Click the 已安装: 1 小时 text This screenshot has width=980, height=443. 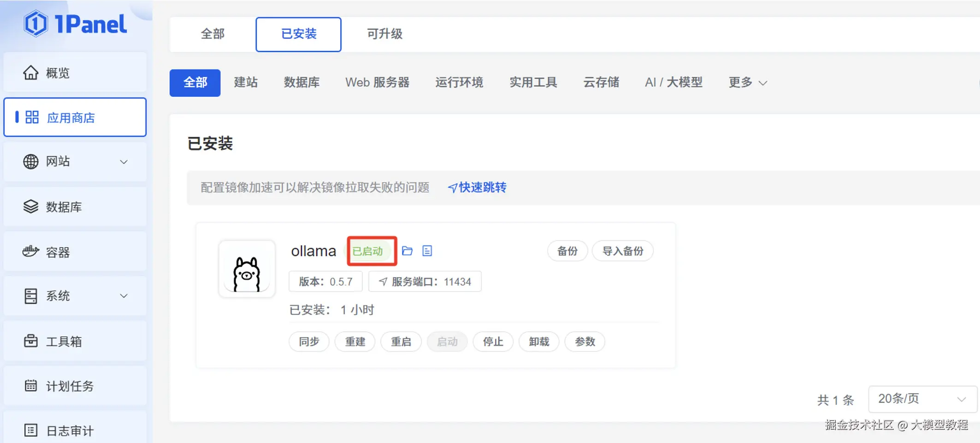[x=331, y=310]
